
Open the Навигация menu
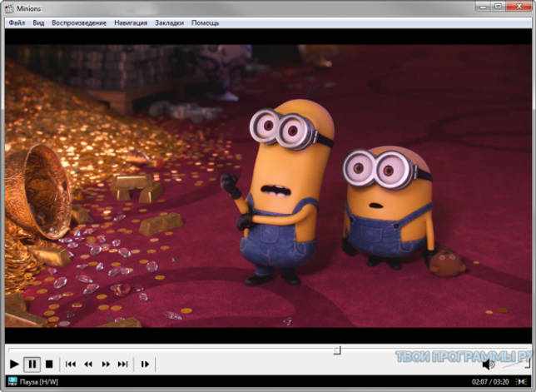pos(131,23)
